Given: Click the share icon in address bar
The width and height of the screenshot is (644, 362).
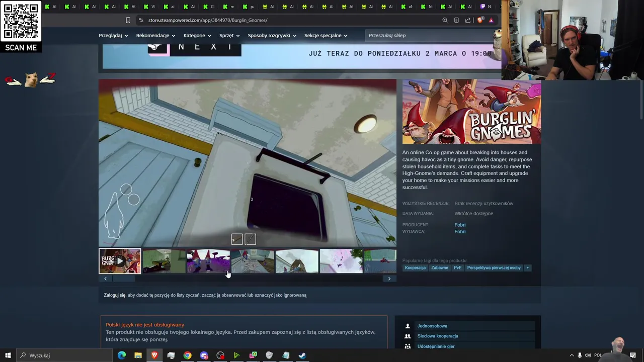Looking at the screenshot, I should click(x=468, y=20).
